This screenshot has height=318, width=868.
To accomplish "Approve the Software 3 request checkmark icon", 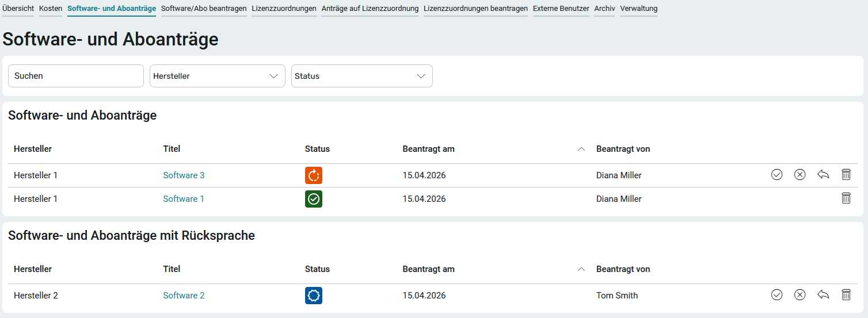I will tap(776, 175).
